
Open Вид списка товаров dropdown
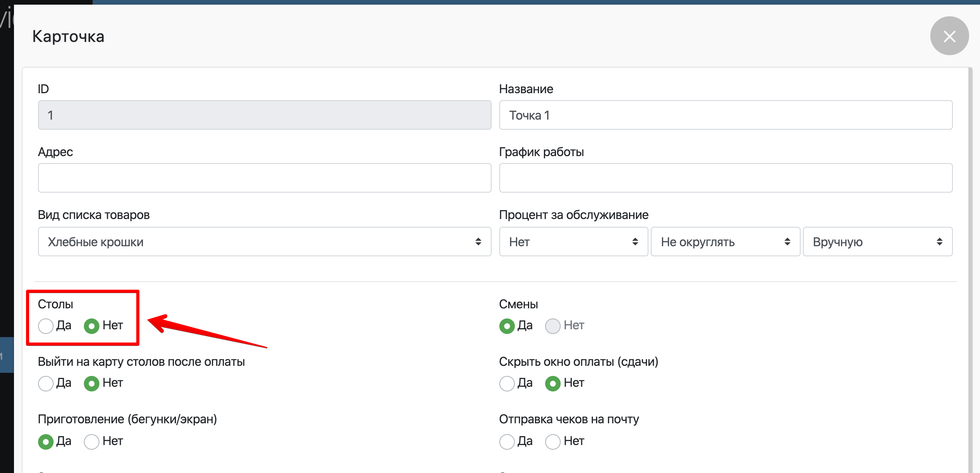click(264, 242)
